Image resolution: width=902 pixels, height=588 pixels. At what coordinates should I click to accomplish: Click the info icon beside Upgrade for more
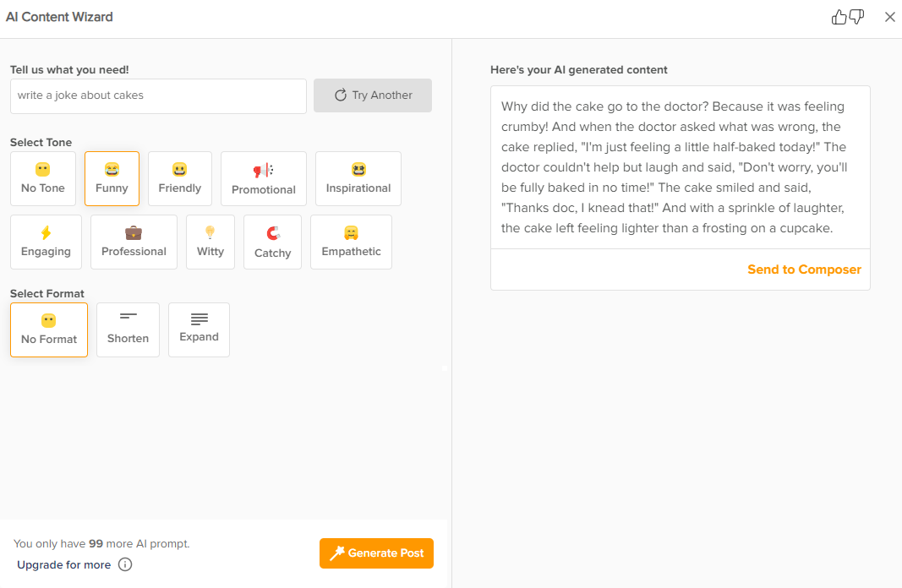coord(125,564)
